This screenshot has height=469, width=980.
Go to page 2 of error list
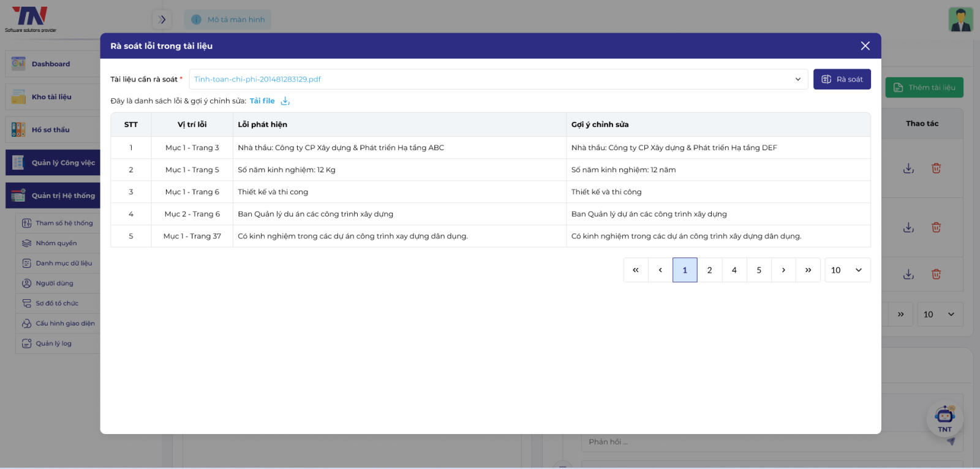pos(709,270)
